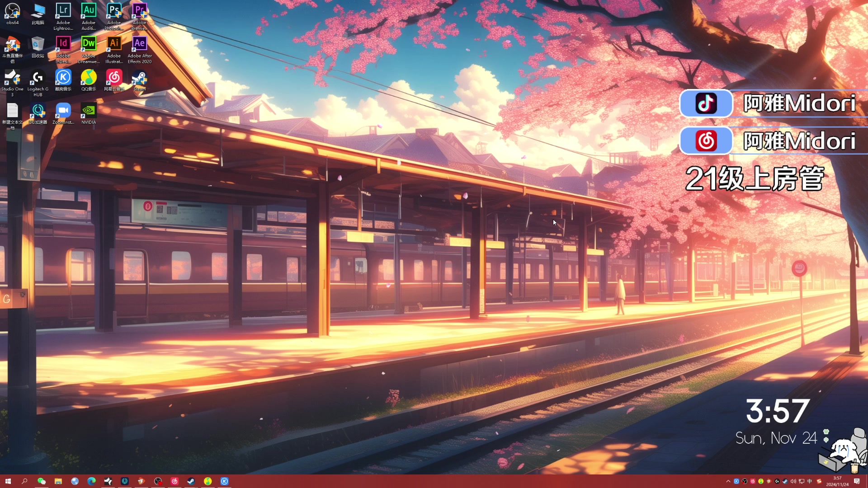This screenshot has width=868, height=488.
Task: Select the Adobe Lightroom desktop shortcut
Action: tap(63, 17)
